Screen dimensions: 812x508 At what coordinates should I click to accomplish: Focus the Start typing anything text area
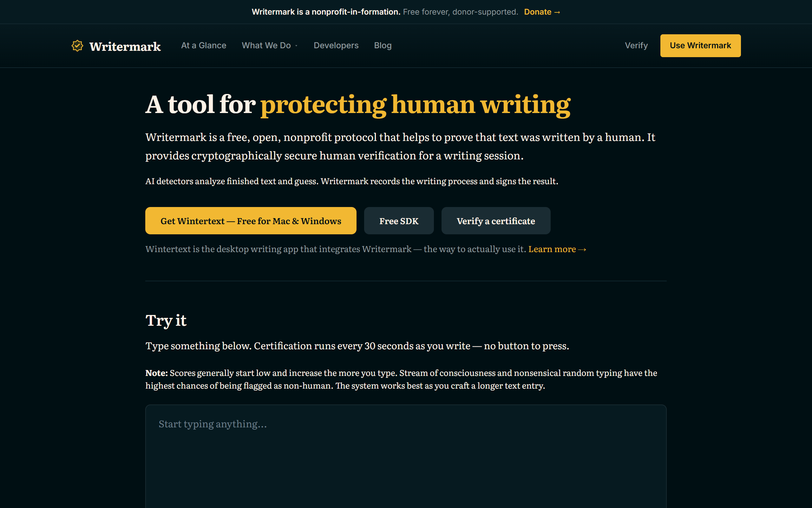(x=406, y=456)
